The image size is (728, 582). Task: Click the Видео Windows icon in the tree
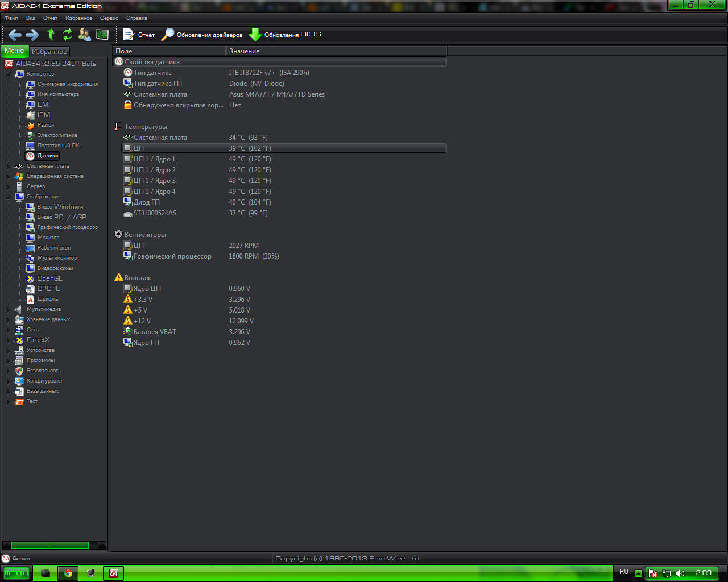30,207
